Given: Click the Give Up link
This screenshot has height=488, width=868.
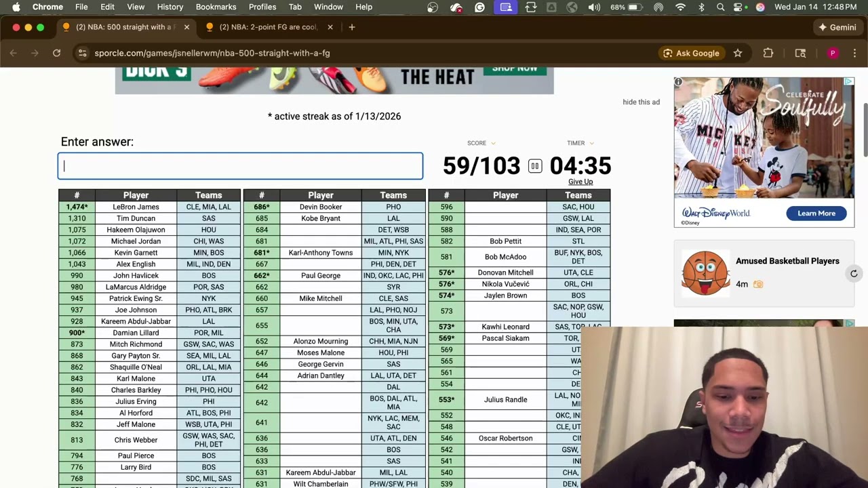Looking at the screenshot, I should tap(580, 182).
